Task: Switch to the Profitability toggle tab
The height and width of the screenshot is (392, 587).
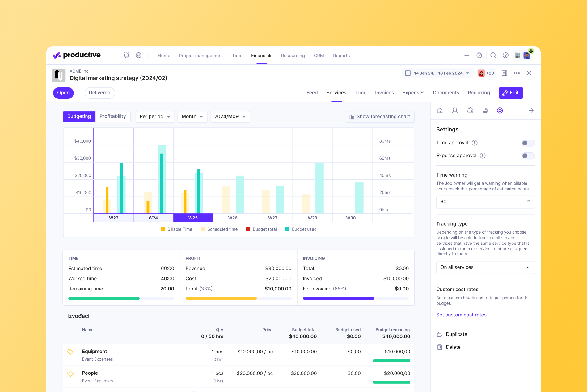Action: [x=113, y=116]
